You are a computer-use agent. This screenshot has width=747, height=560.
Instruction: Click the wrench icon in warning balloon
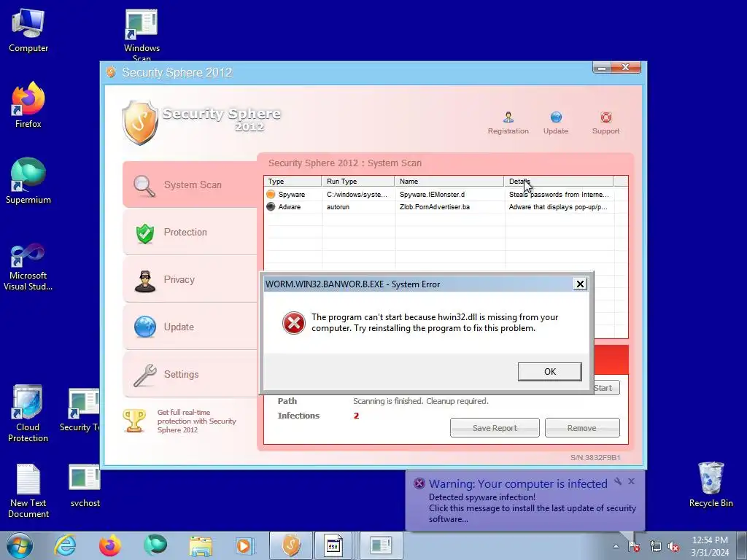point(618,481)
